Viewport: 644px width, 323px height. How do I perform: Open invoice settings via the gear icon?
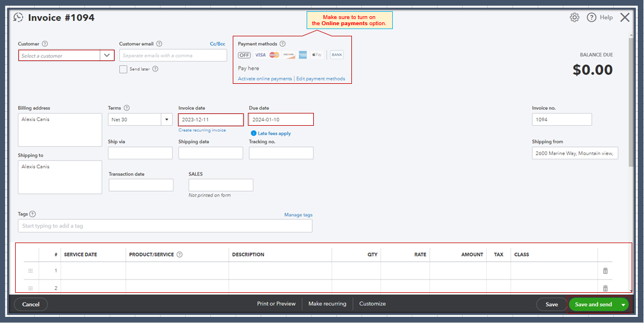575,17
